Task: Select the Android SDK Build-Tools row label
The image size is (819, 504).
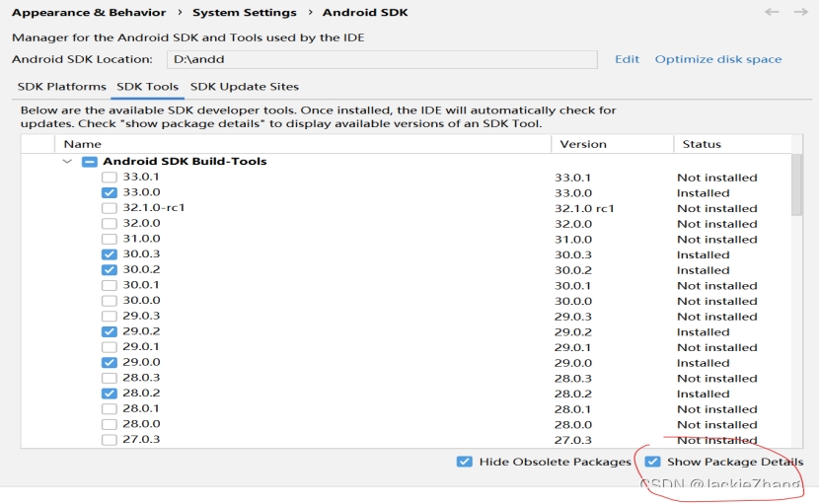Action: coord(185,162)
